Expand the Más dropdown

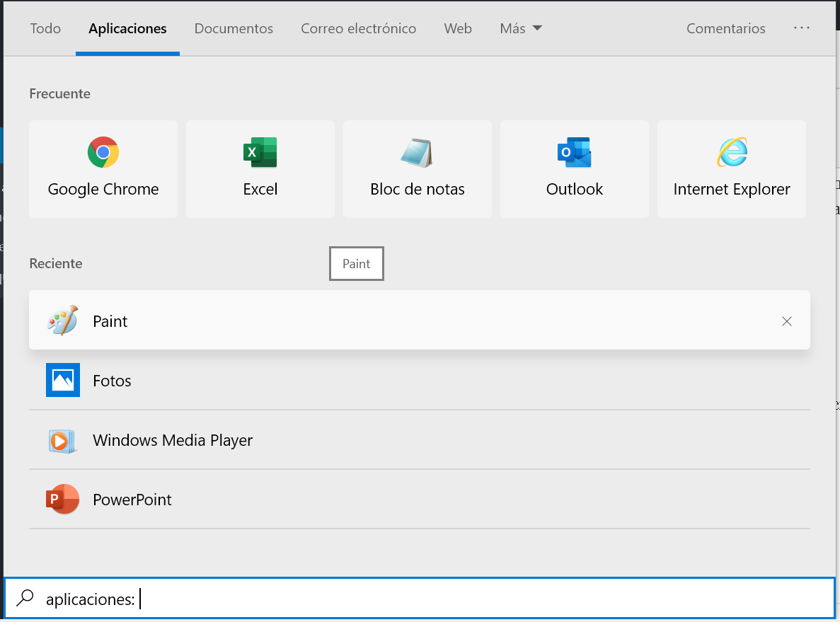pyautogui.click(x=521, y=28)
